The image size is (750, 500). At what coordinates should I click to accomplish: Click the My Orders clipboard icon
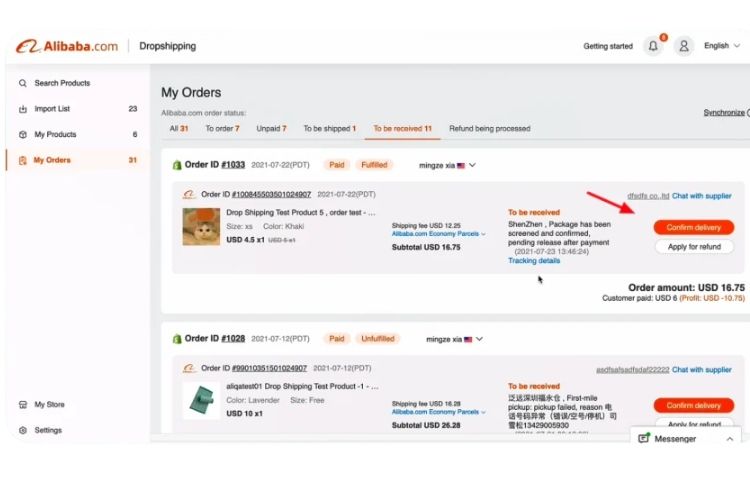pos(22,160)
